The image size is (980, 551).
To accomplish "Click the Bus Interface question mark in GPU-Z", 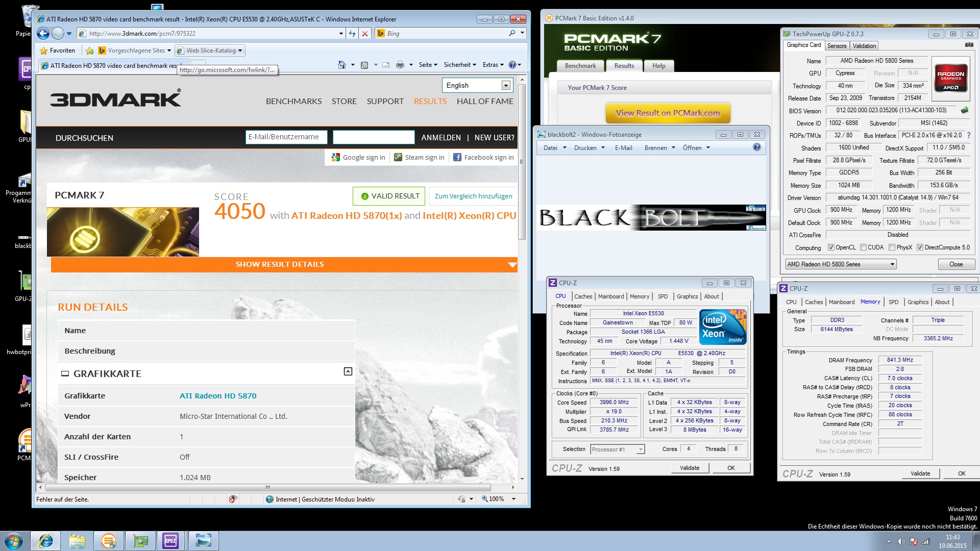I will point(969,135).
